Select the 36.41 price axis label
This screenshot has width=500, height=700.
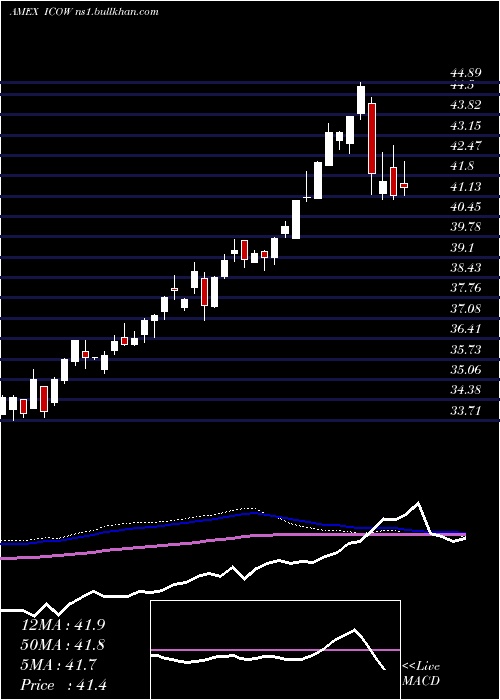point(465,329)
